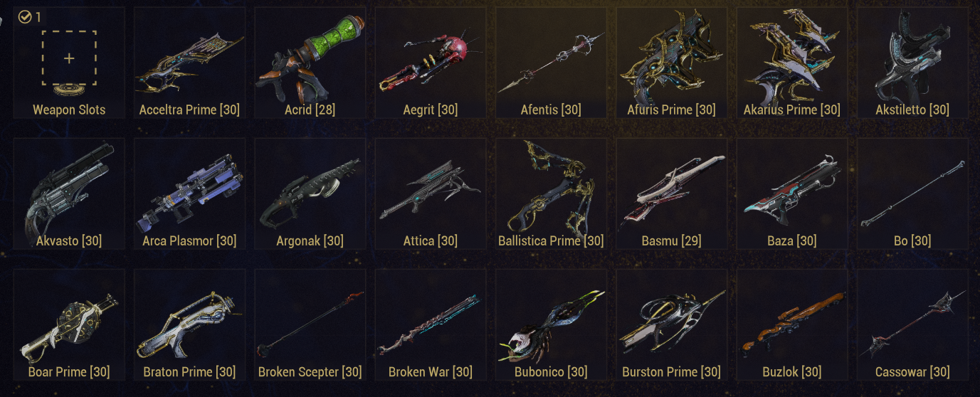Screen dimensions: 980x397
Task: Pick the Afentis spear icon
Action: 552,63
